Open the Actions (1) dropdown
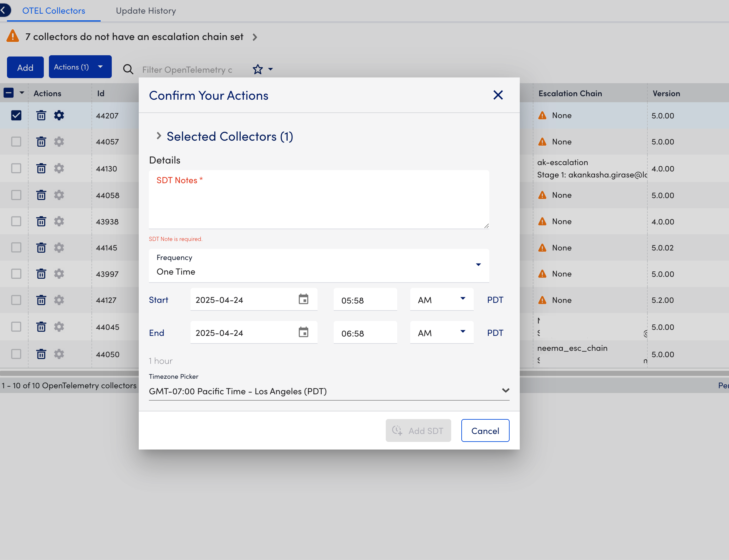The width and height of the screenshot is (729, 560). click(80, 67)
